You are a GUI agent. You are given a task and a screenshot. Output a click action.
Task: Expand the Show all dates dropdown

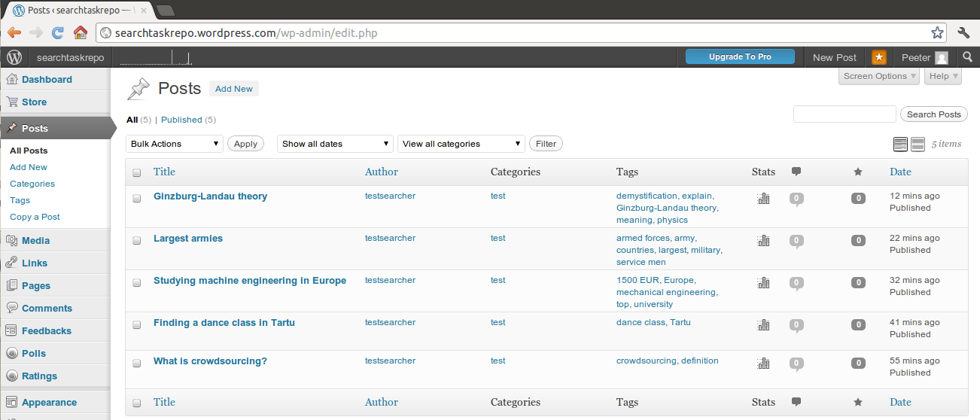pos(336,144)
